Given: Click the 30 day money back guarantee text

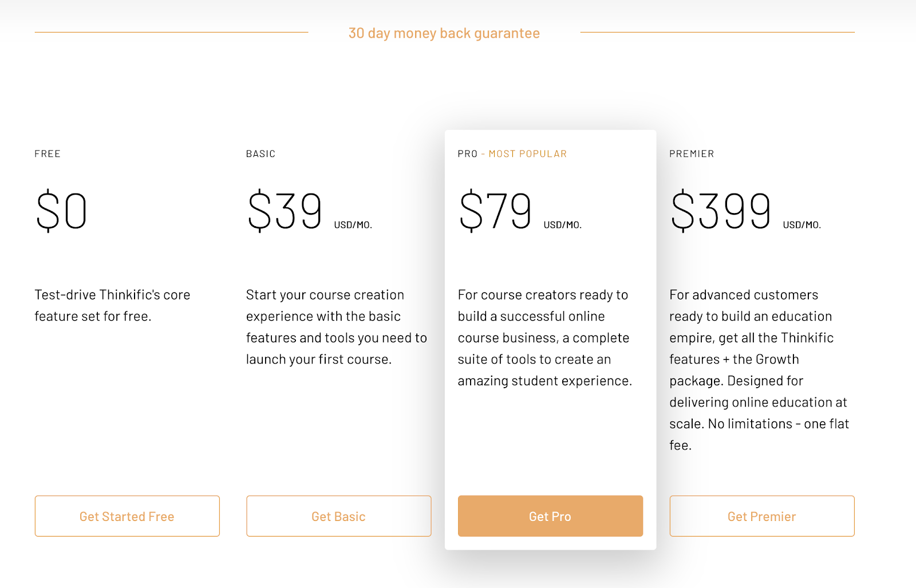Looking at the screenshot, I should click(x=444, y=33).
